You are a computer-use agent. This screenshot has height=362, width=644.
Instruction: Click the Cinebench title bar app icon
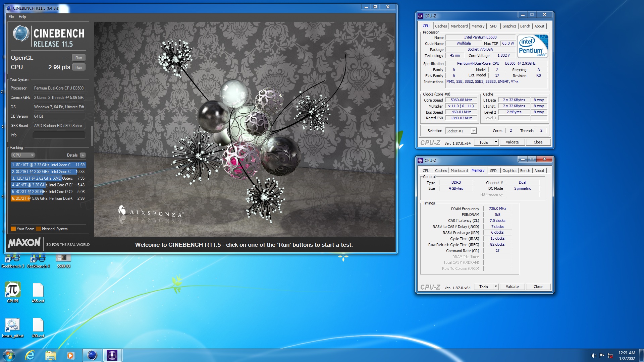[9, 8]
